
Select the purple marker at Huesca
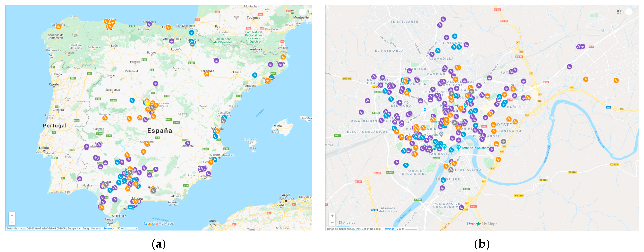[217, 60]
